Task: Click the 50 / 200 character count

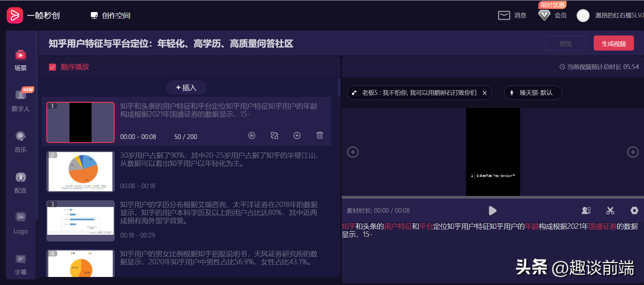Action: [x=185, y=137]
